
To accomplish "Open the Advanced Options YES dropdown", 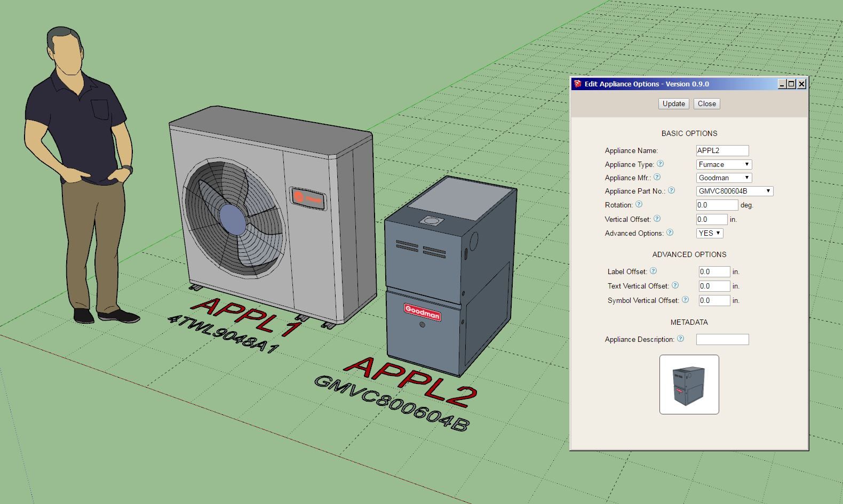I will click(710, 233).
